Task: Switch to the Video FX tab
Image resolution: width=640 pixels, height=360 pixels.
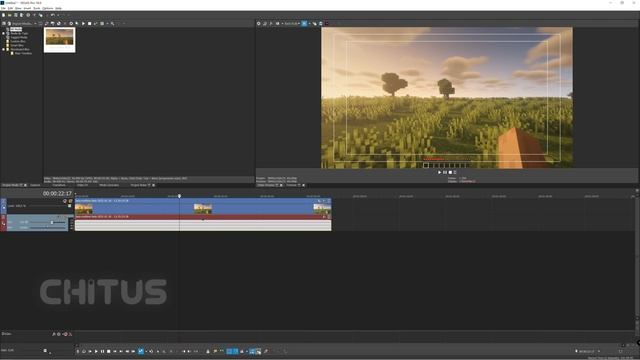Action: [82, 185]
